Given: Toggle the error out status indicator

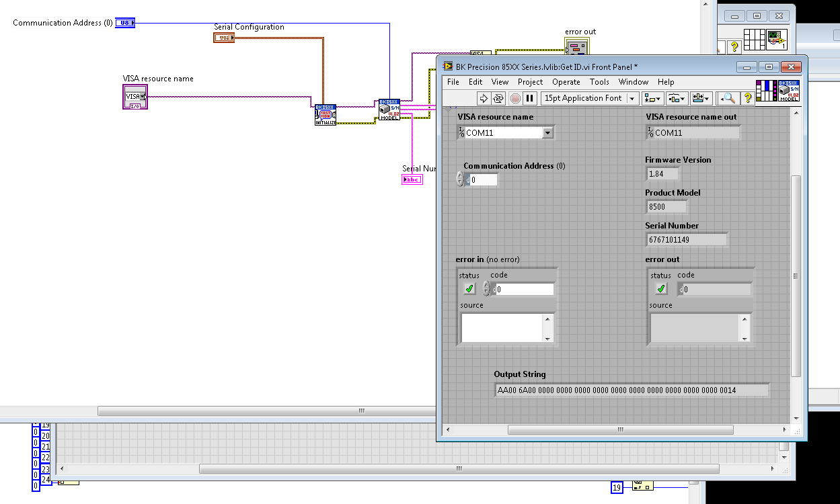Looking at the screenshot, I should pos(660,288).
